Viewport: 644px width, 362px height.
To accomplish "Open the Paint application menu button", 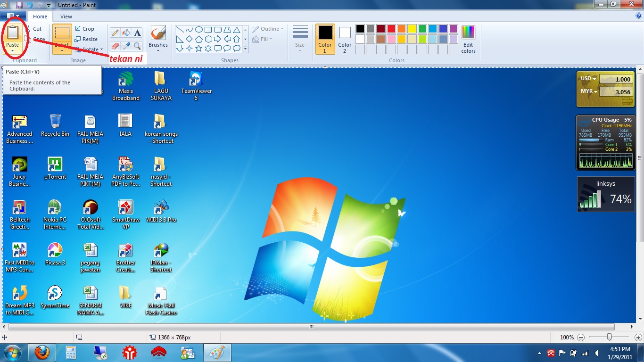I will (13, 16).
